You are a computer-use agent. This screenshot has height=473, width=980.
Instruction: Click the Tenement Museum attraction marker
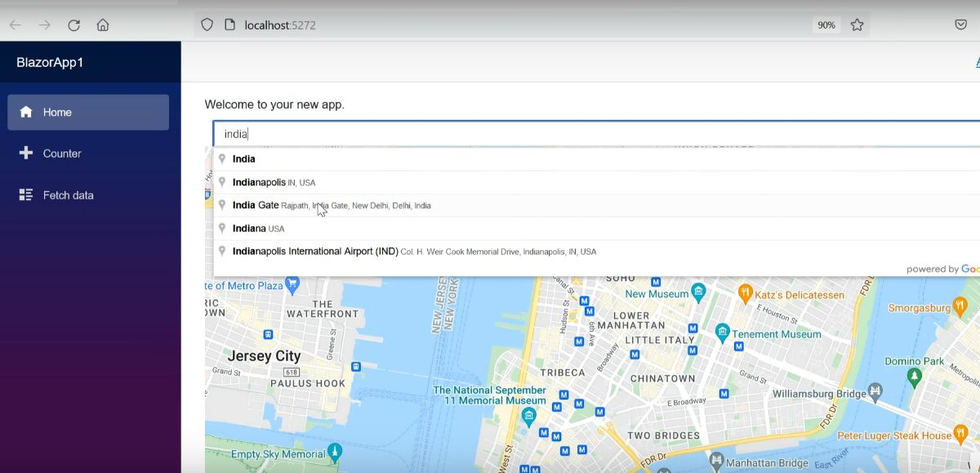(x=722, y=332)
